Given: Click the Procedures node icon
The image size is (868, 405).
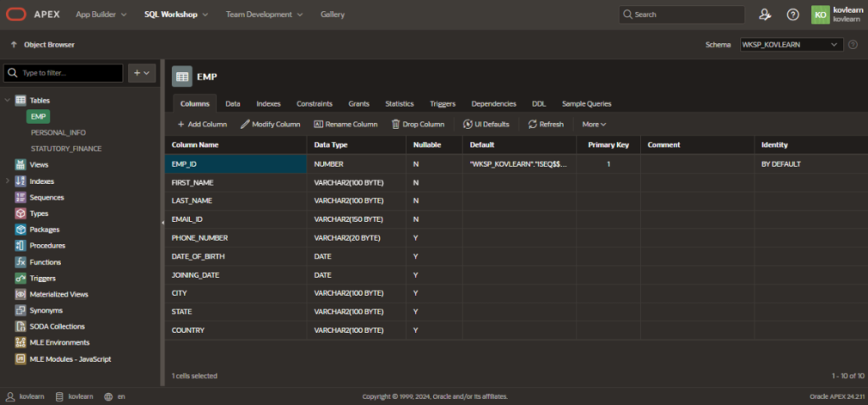Looking at the screenshot, I should [20, 245].
